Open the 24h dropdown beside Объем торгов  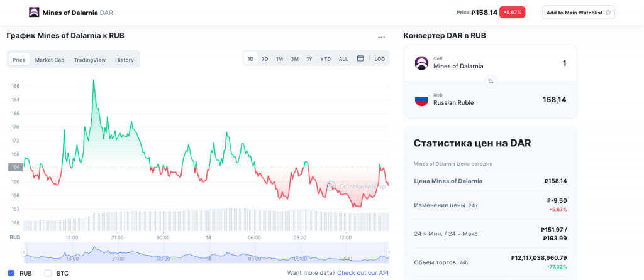[464, 262]
